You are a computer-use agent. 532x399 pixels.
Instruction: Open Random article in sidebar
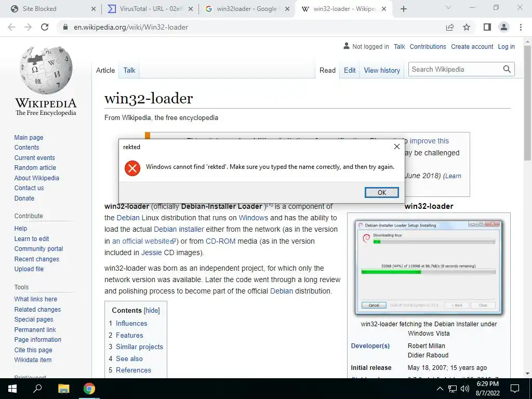[35, 168]
